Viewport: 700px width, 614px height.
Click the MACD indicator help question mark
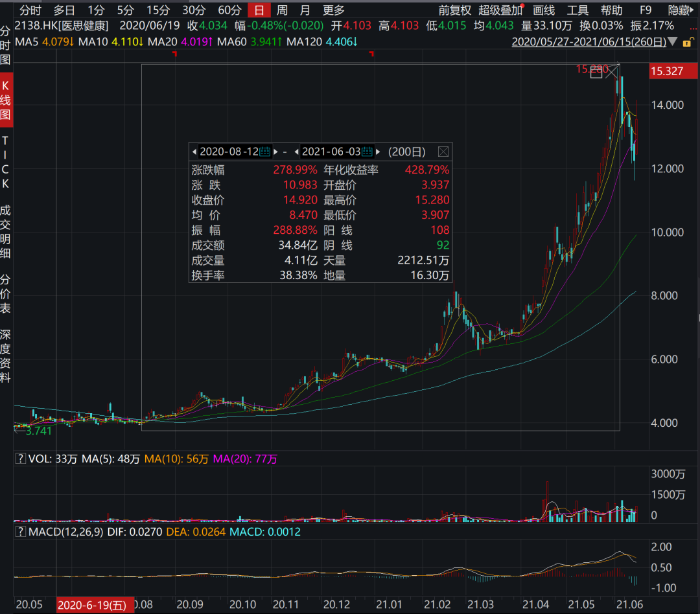click(21, 532)
